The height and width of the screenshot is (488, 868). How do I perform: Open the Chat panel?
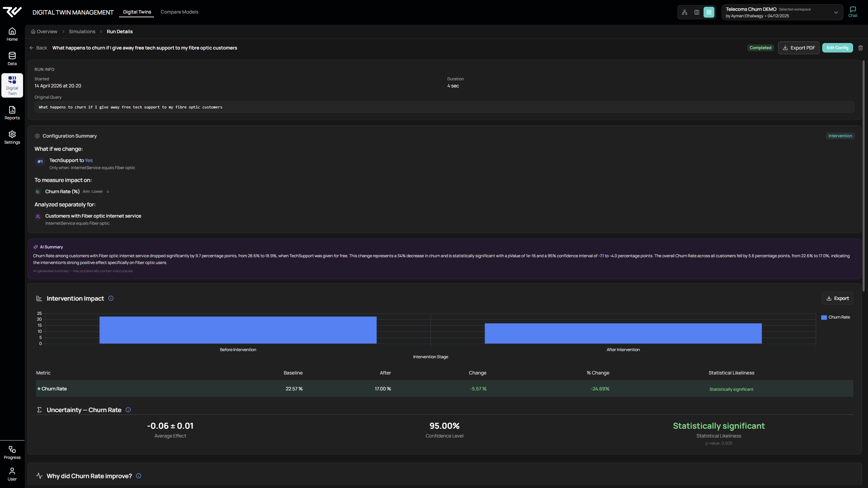click(x=853, y=12)
